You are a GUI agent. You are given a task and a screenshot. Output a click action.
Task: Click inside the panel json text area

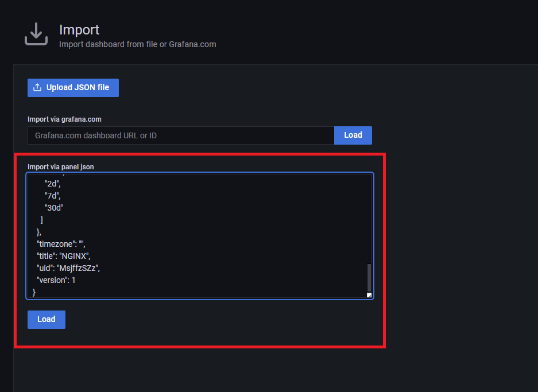200,236
